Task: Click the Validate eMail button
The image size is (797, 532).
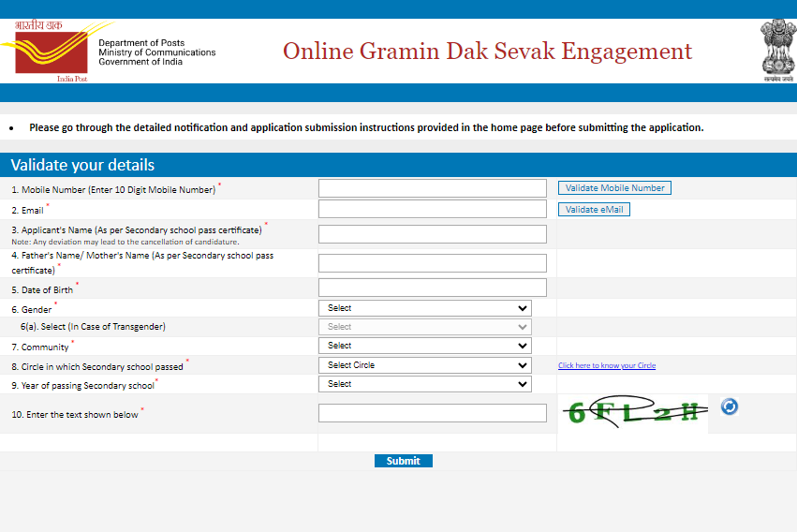Action: [x=594, y=210]
